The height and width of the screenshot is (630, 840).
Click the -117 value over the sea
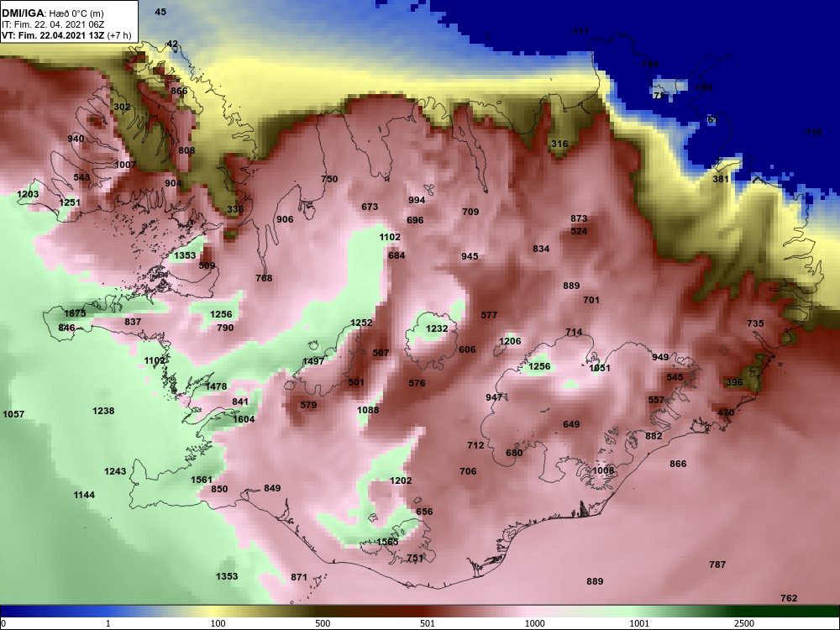click(x=579, y=31)
